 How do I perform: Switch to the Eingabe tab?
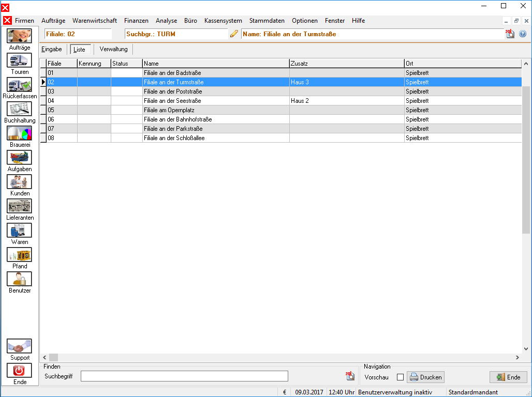point(52,49)
